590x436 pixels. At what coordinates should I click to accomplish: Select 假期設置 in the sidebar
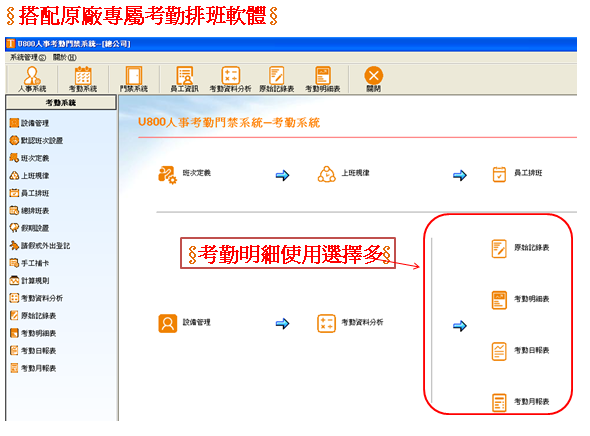(x=29, y=228)
